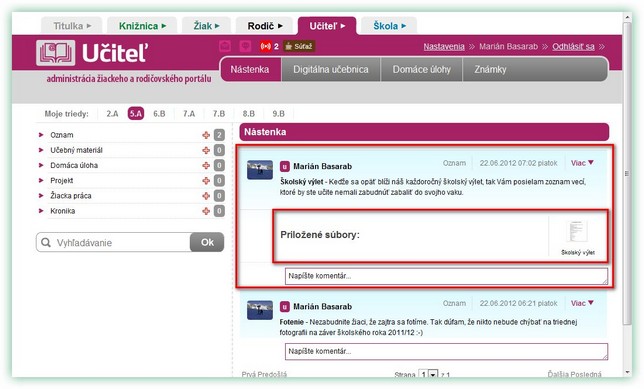The height and width of the screenshot is (389, 644).
Task: Expand the Projekt category arrow
Action: click(x=41, y=180)
